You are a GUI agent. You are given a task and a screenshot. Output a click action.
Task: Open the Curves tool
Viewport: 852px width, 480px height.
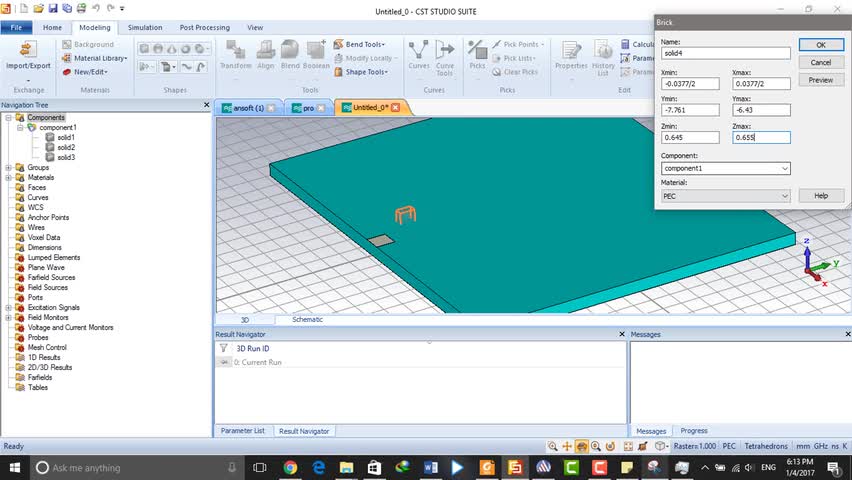point(419,55)
